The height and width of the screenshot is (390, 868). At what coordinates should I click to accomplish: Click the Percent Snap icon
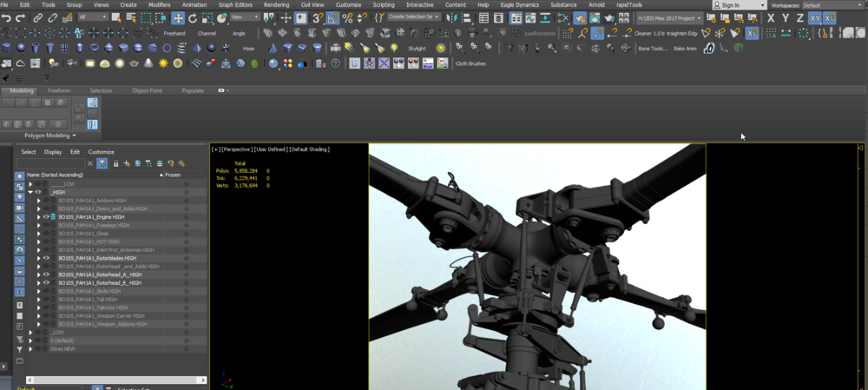pyautogui.click(x=347, y=18)
